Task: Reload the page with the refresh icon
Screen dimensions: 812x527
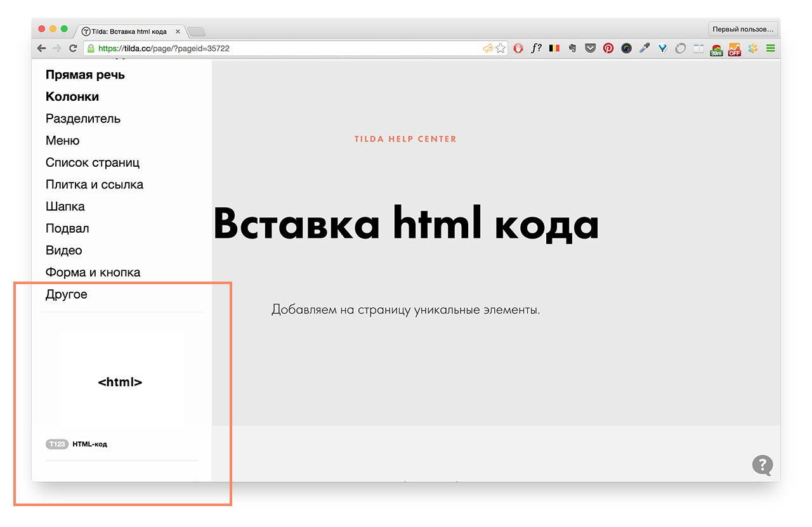Action: (x=74, y=48)
